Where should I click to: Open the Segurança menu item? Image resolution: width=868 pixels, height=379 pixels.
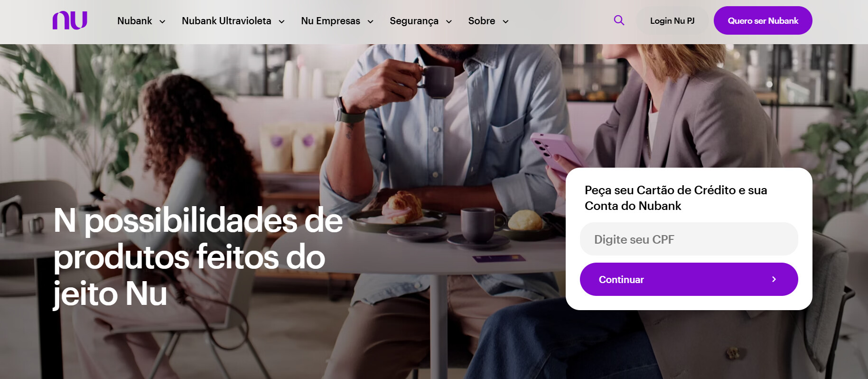(414, 21)
